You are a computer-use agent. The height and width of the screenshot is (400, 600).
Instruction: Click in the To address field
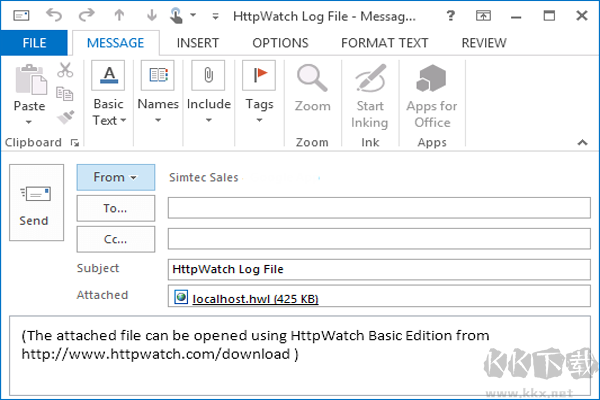click(379, 208)
